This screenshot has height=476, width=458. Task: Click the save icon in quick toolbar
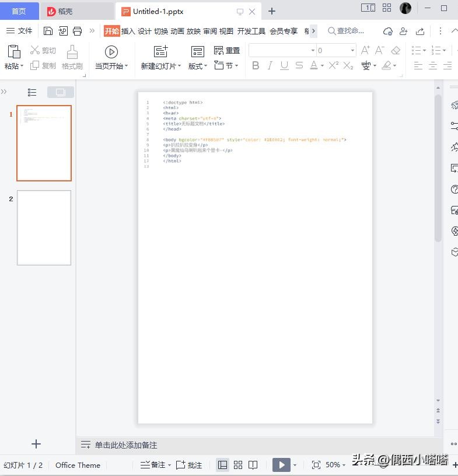48,31
